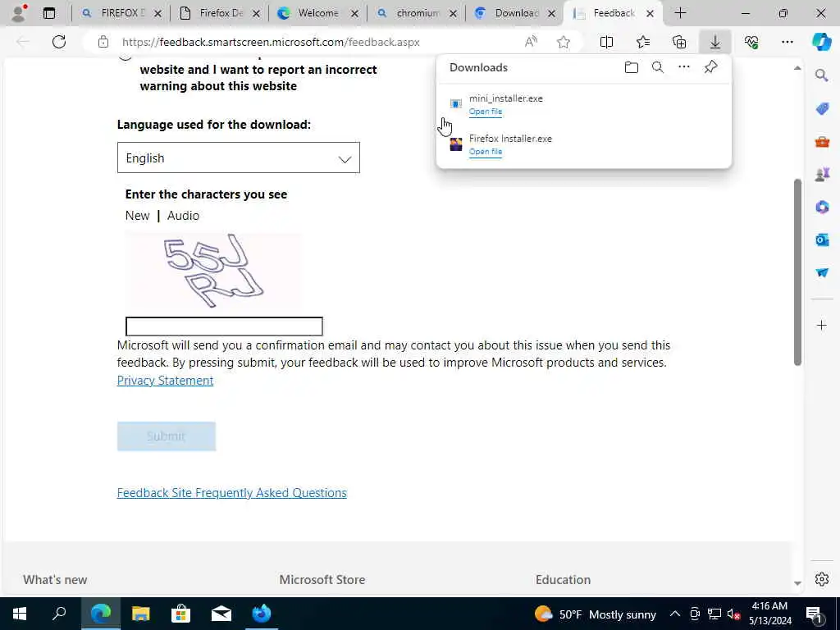Open the Windows Start menu

tap(20, 614)
